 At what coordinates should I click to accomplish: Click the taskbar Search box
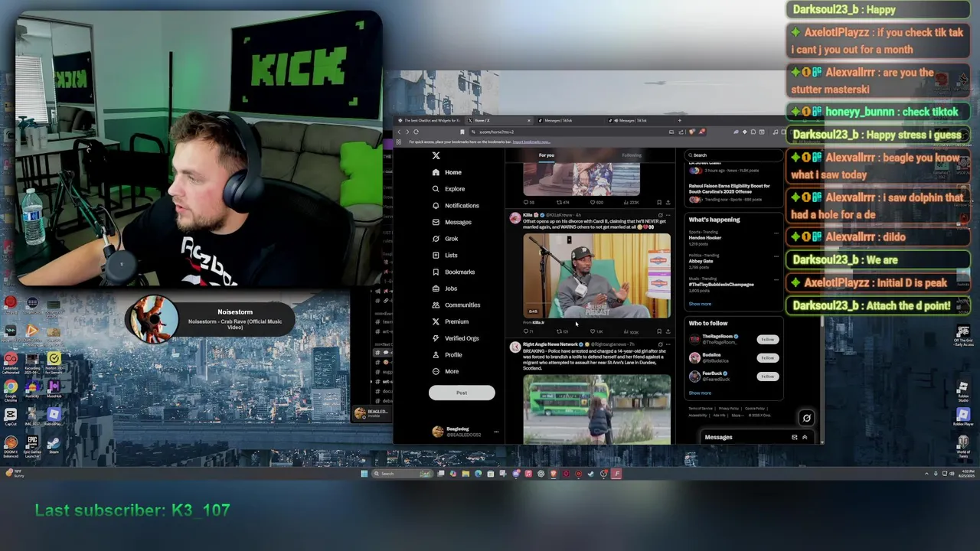coord(403,474)
